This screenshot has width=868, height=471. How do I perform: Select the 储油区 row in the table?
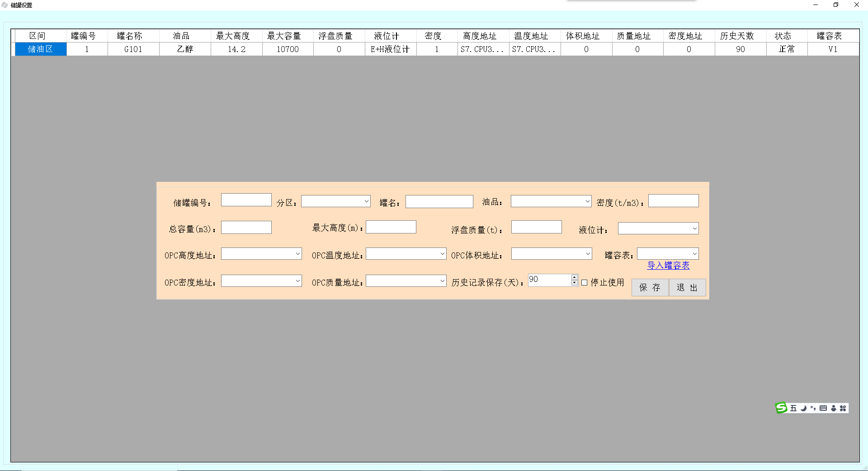[x=41, y=49]
